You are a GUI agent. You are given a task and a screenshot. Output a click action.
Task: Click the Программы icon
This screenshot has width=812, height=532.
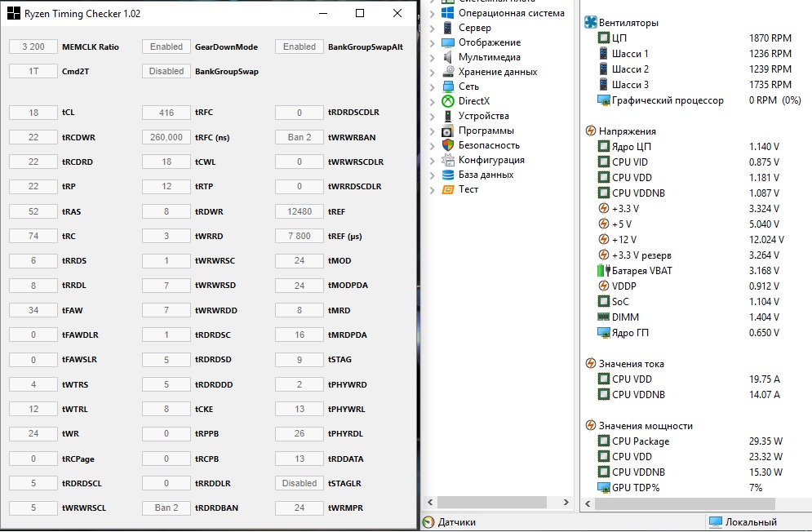(x=447, y=131)
